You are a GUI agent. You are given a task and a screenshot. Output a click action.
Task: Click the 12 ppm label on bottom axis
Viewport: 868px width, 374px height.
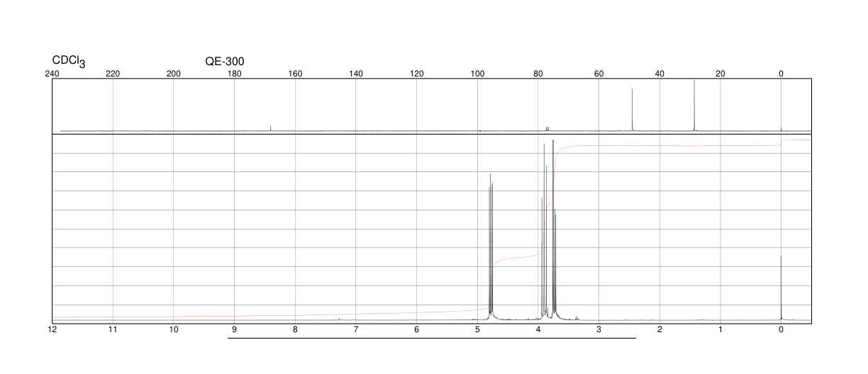click(52, 329)
